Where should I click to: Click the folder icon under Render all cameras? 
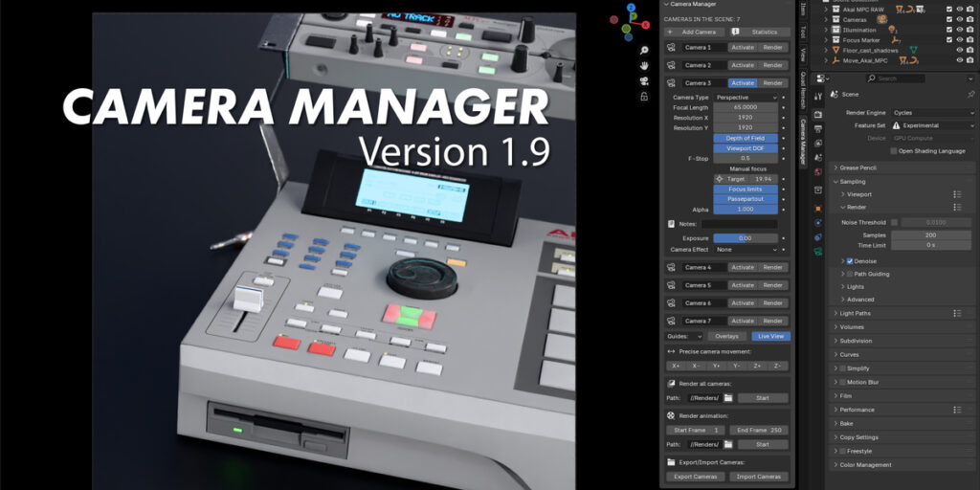728,398
